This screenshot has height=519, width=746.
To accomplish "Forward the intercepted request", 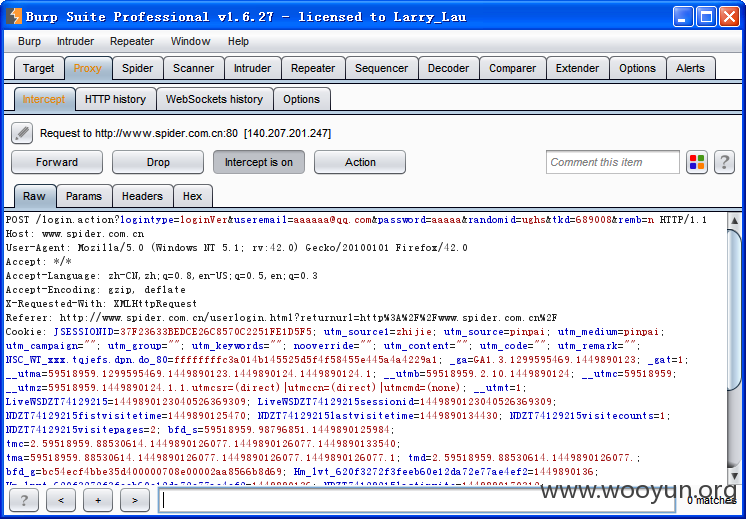I will pyautogui.click(x=57, y=162).
